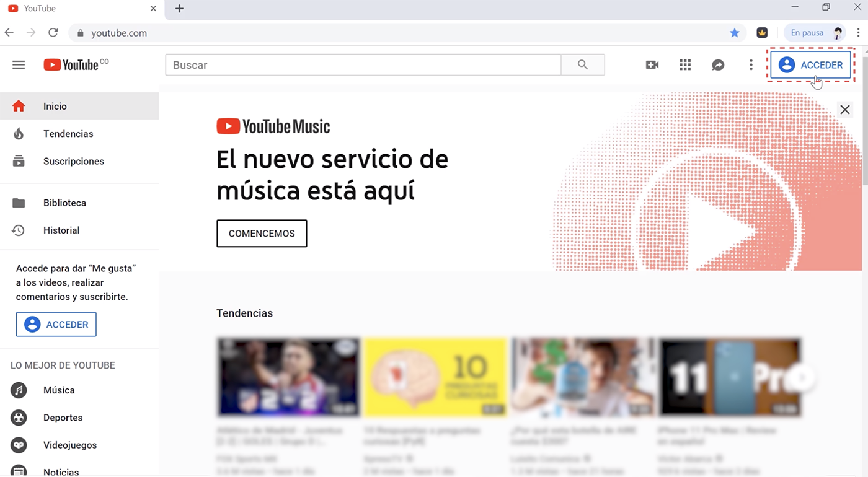The image size is (868, 477).
Task: Open Videojuegos category in sidebar
Action: (x=79, y=445)
